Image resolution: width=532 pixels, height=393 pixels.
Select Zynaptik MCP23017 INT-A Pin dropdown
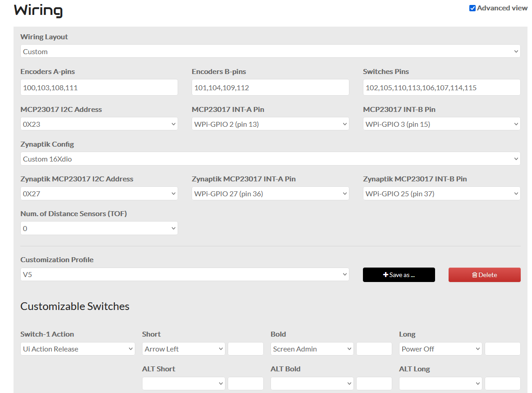click(270, 194)
